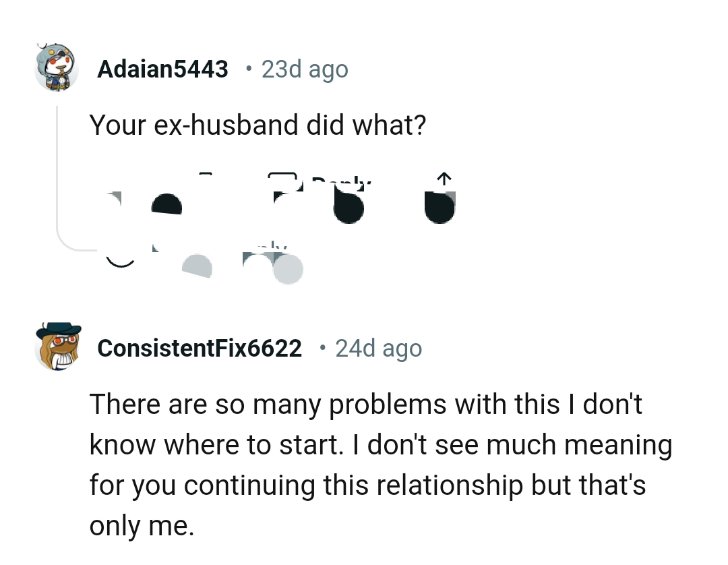Open Adaian5443's profile

[162, 68]
